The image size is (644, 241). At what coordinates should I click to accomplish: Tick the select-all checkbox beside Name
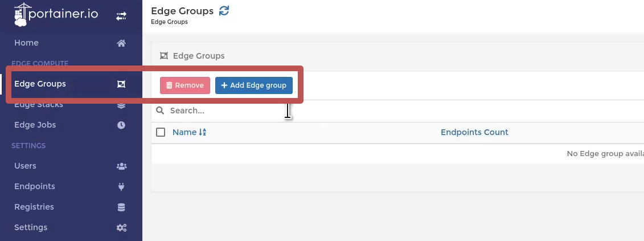pyautogui.click(x=161, y=132)
